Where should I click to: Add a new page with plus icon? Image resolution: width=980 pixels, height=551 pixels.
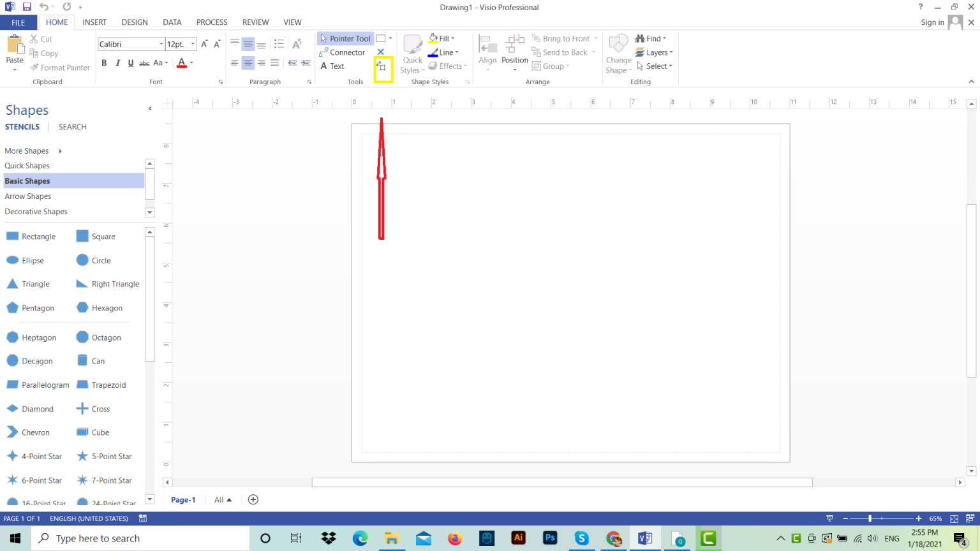tap(253, 500)
